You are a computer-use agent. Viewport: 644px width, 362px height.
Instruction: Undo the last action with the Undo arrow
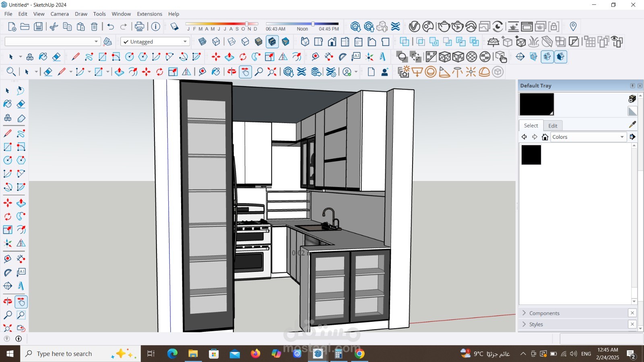111,27
